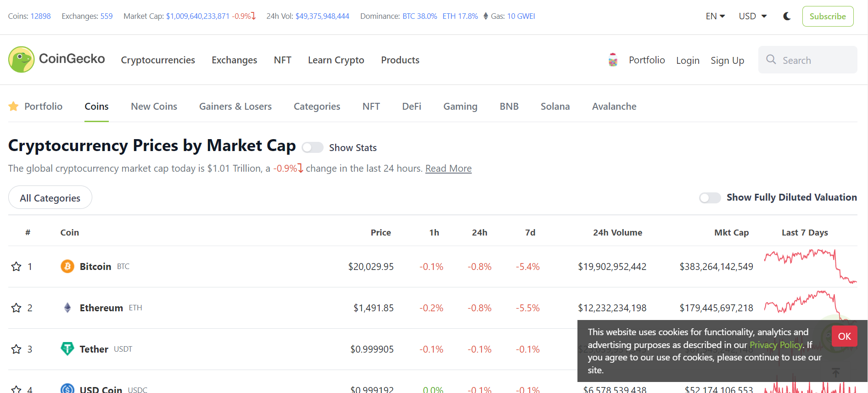Screen dimensions: 868x393
Task: Click the search magnifier icon
Action: tap(771, 60)
